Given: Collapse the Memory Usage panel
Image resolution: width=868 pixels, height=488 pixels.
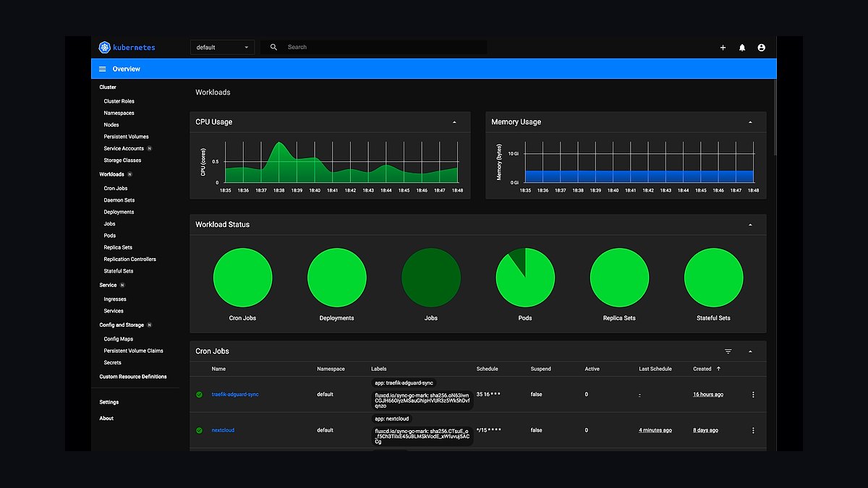Looking at the screenshot, I should (750, 122).
